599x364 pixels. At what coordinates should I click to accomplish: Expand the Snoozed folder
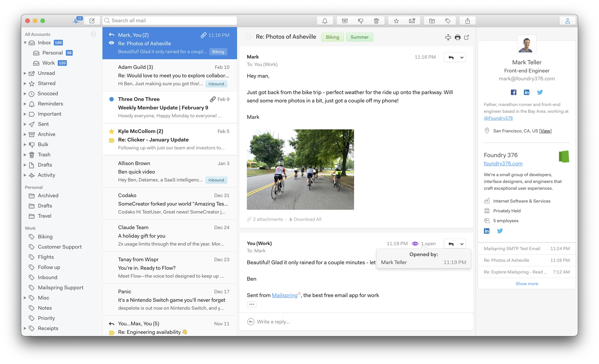[25, 94]
